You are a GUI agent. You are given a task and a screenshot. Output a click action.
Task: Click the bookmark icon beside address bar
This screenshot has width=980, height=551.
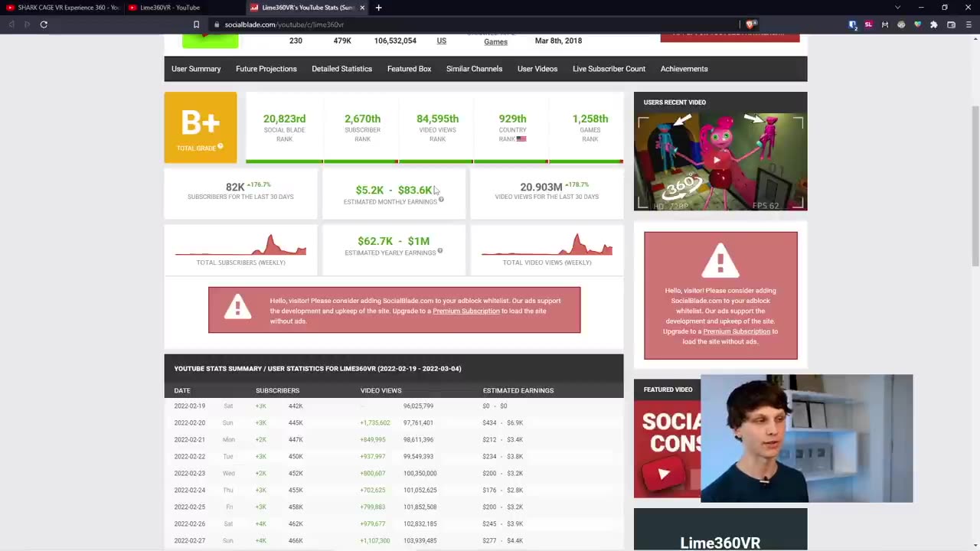click(x=196, y=24)
